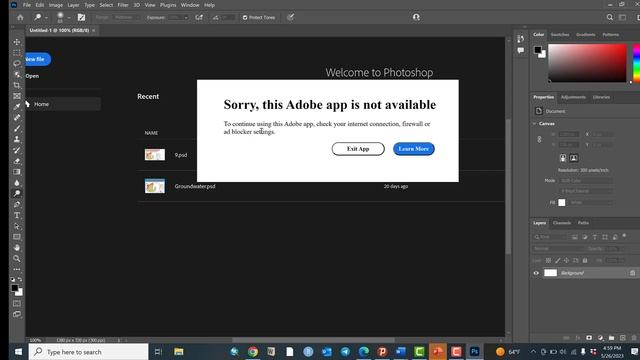Toggle the brush settings panel
640x360 pixels.
pyautogui.click(x=81, y=17)
